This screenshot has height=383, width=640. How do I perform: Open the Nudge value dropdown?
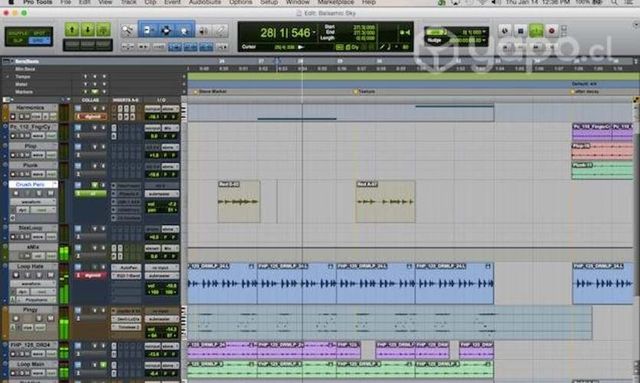click(x=484, y=40)
